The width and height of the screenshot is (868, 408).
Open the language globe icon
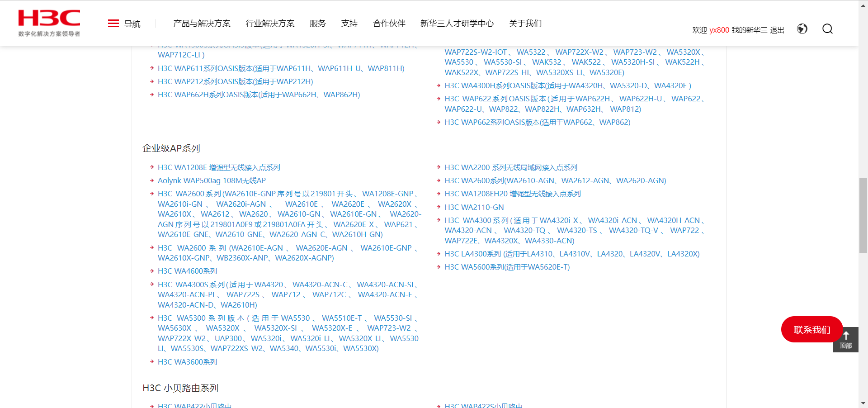click(x=802, y=29)
